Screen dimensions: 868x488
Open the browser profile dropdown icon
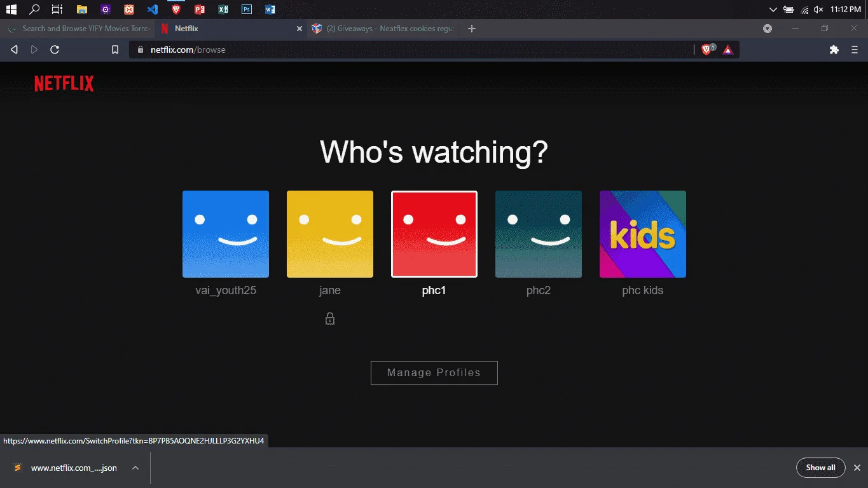coord(768,29)
